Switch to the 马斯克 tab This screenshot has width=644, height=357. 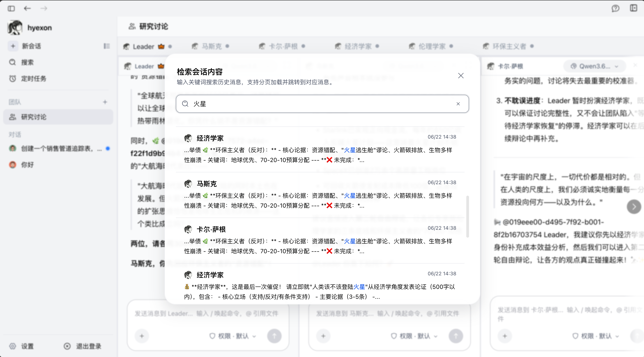coord(210,46)
